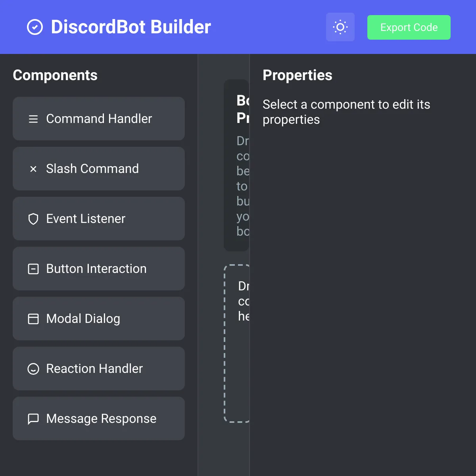Select the Command Handler component
The image size is (476, 476).
[x=99, y=119]
